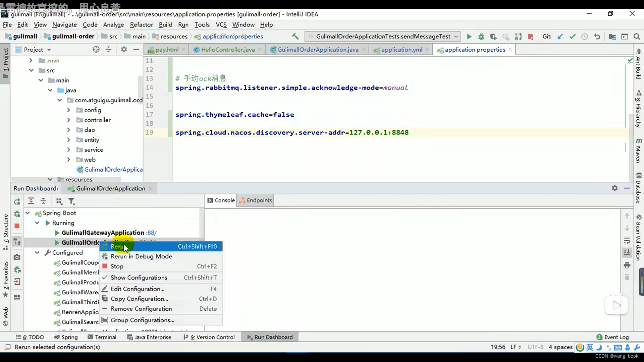Click the Settings gear icon in Run Dashboard
Screen dimensions: 644x362
(614, 188)
